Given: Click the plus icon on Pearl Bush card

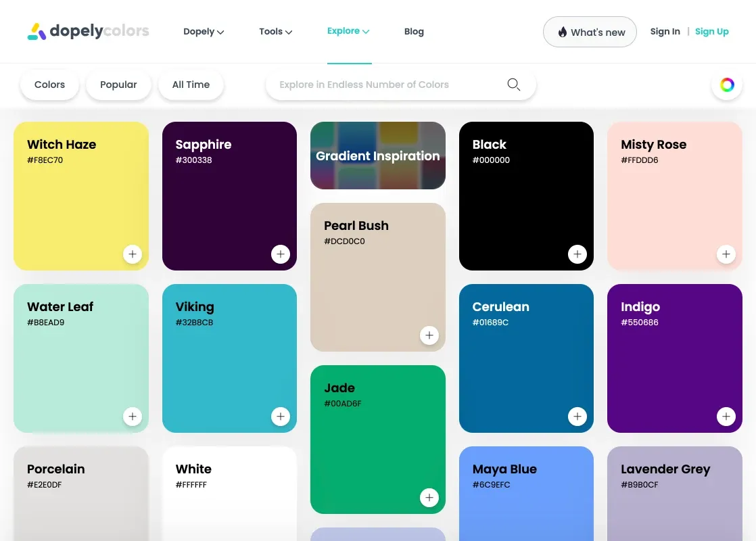Looking at the screenshot, I should tap(429, 335).
